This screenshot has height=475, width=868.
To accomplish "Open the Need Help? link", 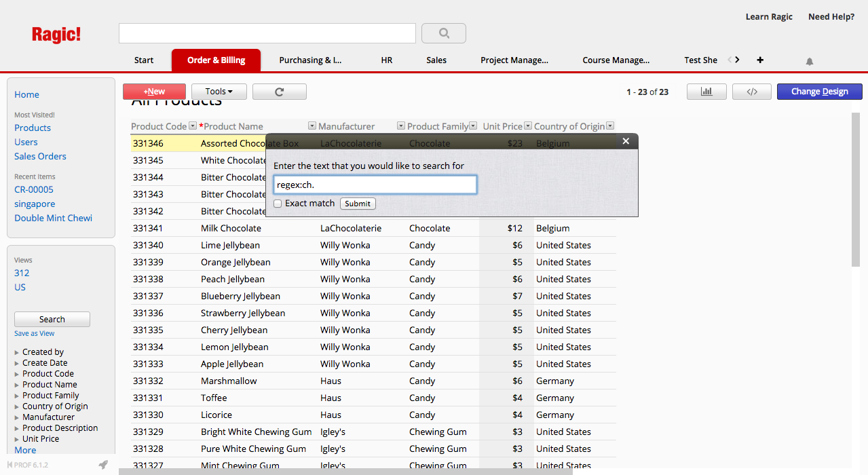I will [831, 17].
